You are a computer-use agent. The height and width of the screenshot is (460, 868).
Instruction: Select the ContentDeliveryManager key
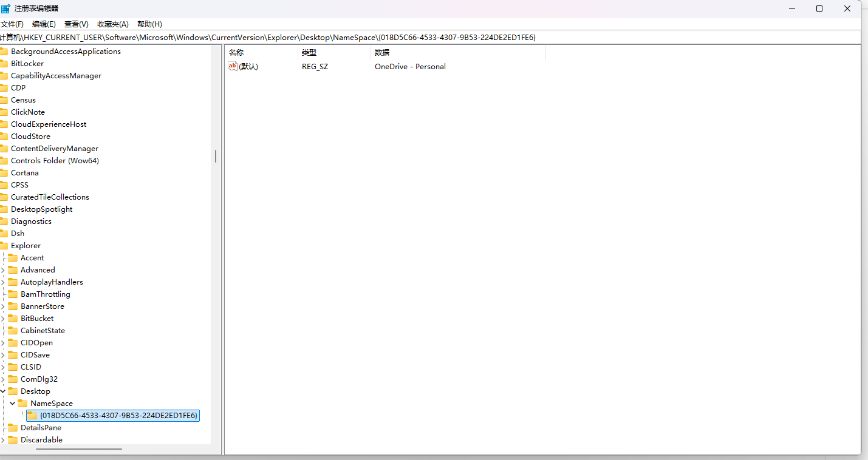[55, 149]
